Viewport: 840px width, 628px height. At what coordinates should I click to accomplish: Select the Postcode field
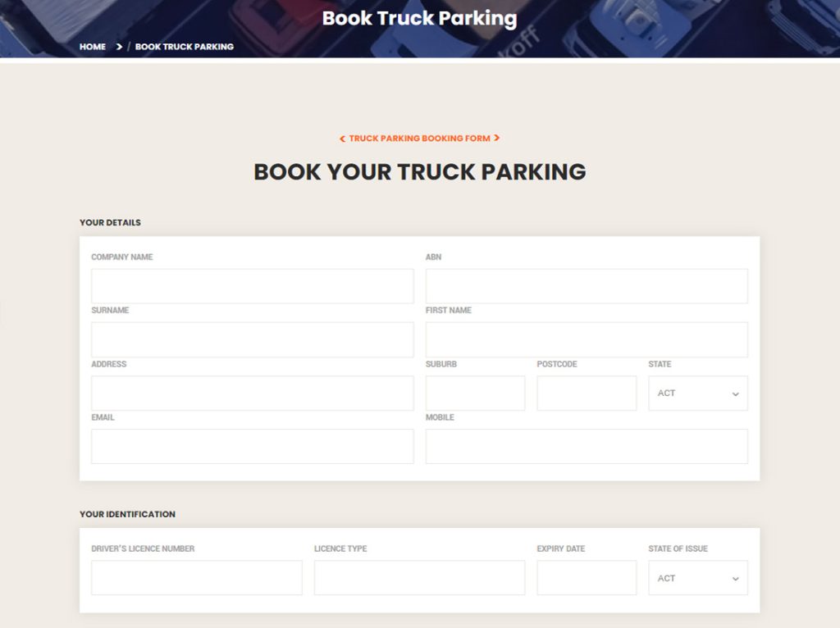tap(587, 393)
